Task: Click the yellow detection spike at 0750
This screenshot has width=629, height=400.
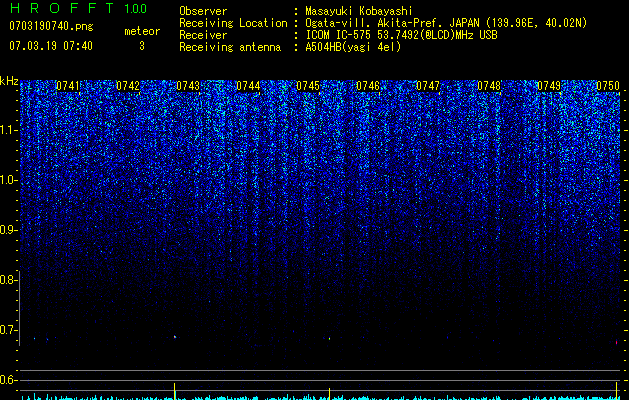Action: (x=617, y=391)
